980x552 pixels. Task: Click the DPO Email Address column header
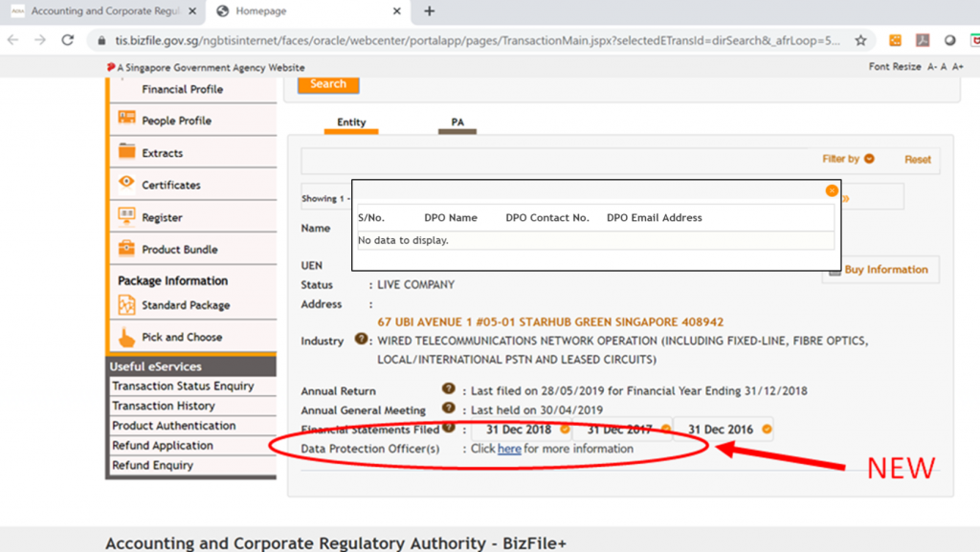pyautogui.click(x=655, y=218)
